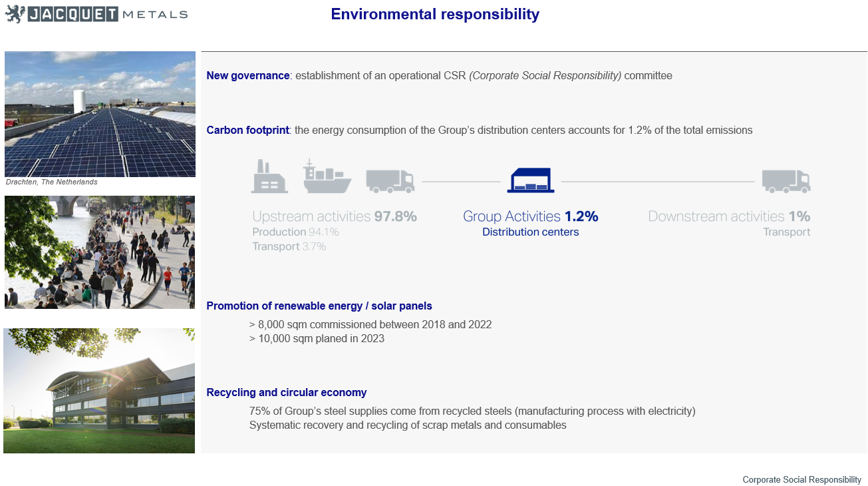Click the Environmental responsibility slide title
Viewport: 868px width, 486px height.
435,14
